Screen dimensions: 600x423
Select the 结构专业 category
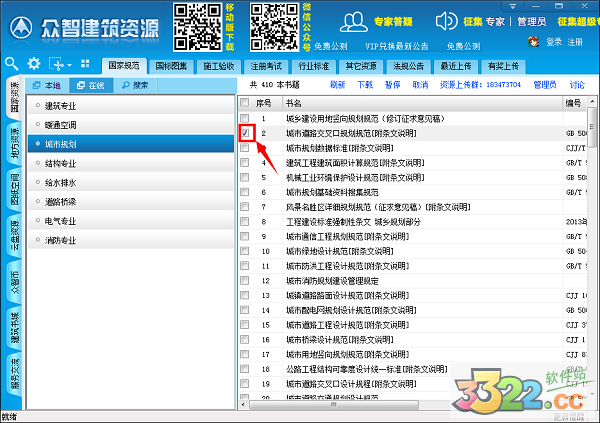131,163
